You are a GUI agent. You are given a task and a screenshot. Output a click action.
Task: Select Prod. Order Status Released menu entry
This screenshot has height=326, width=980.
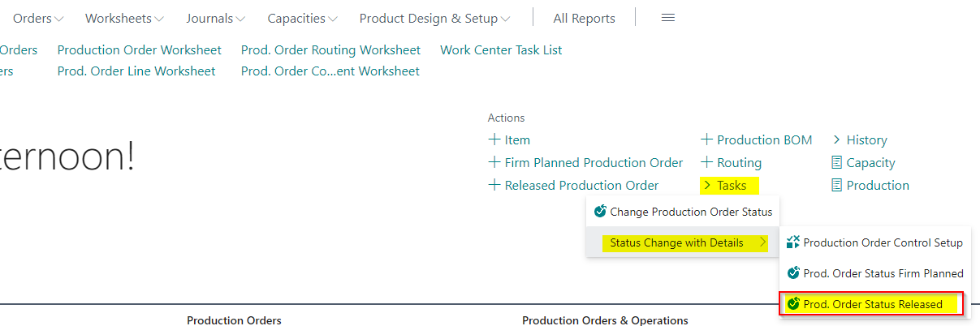point(872,304)
